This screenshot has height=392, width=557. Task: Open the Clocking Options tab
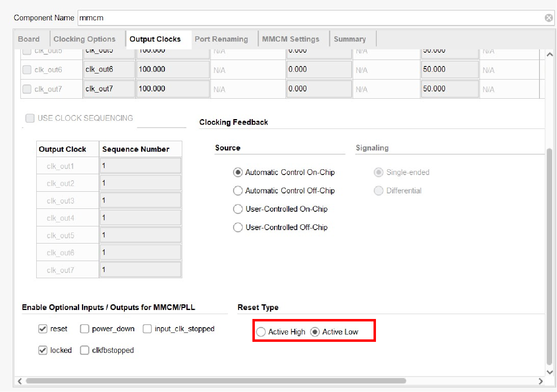[84, 39]
